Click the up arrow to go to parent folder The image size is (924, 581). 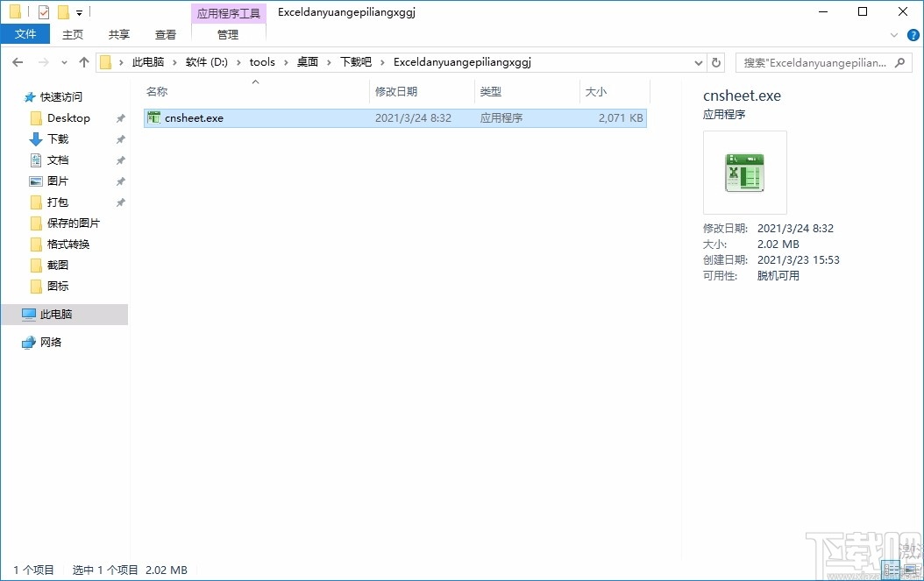[83, 61]
